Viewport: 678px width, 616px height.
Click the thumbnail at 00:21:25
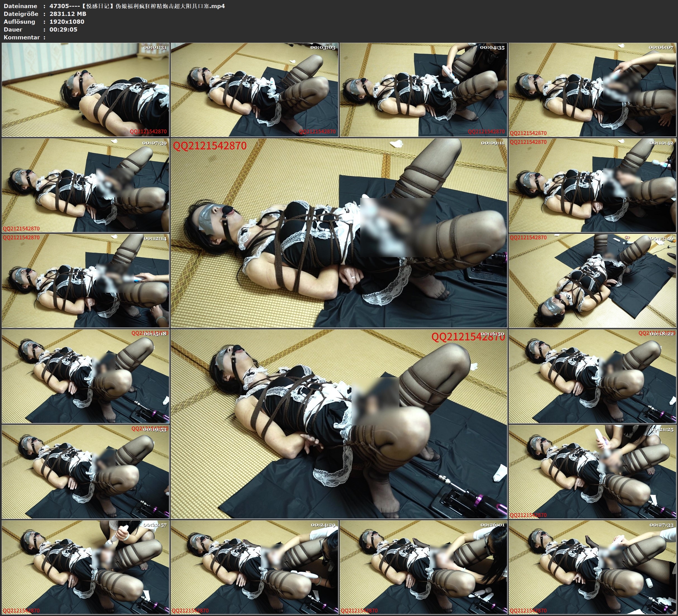coord(592,472)
